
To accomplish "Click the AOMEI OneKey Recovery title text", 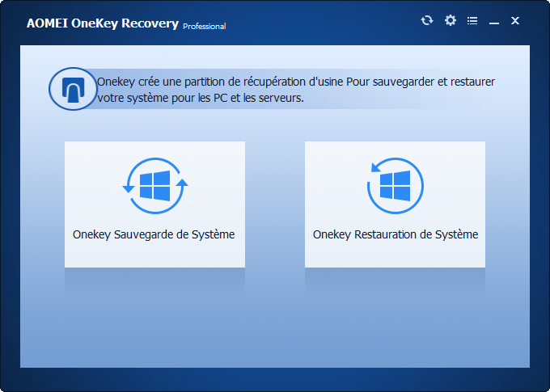I will point(103,23).
